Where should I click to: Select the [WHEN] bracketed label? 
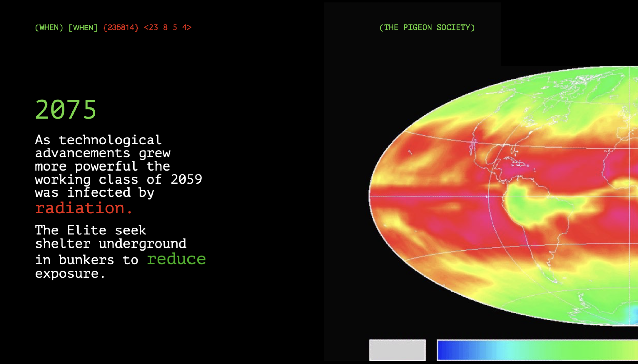(83, 28)
